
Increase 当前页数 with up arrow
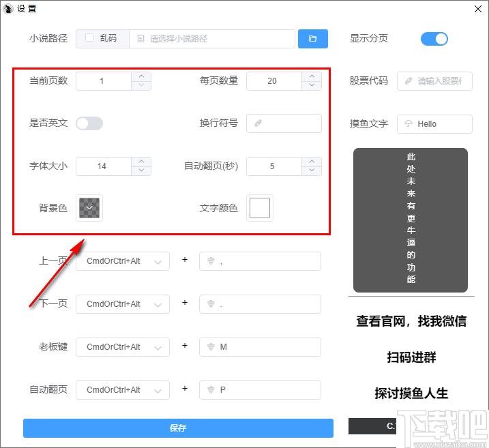click(141, 76)
